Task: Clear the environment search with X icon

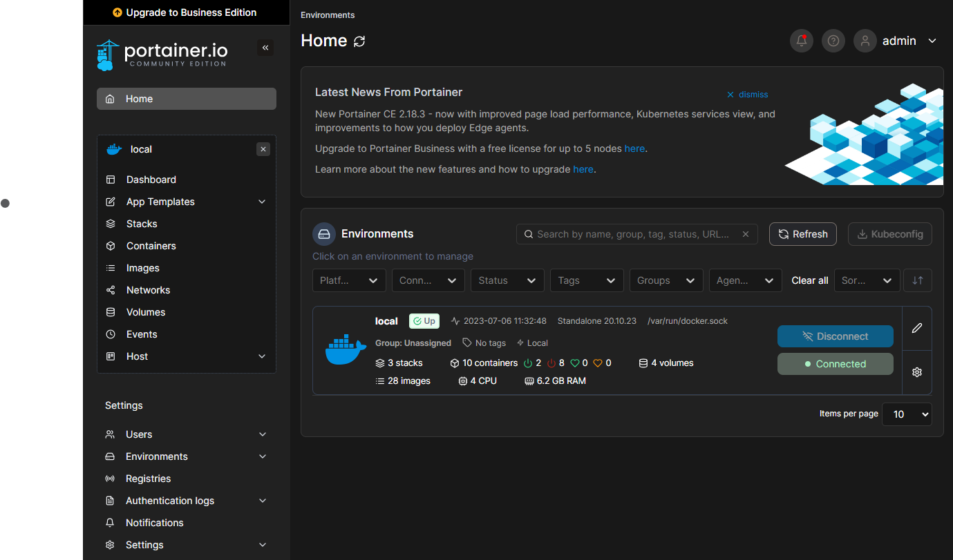Action: tap(746, 234)
